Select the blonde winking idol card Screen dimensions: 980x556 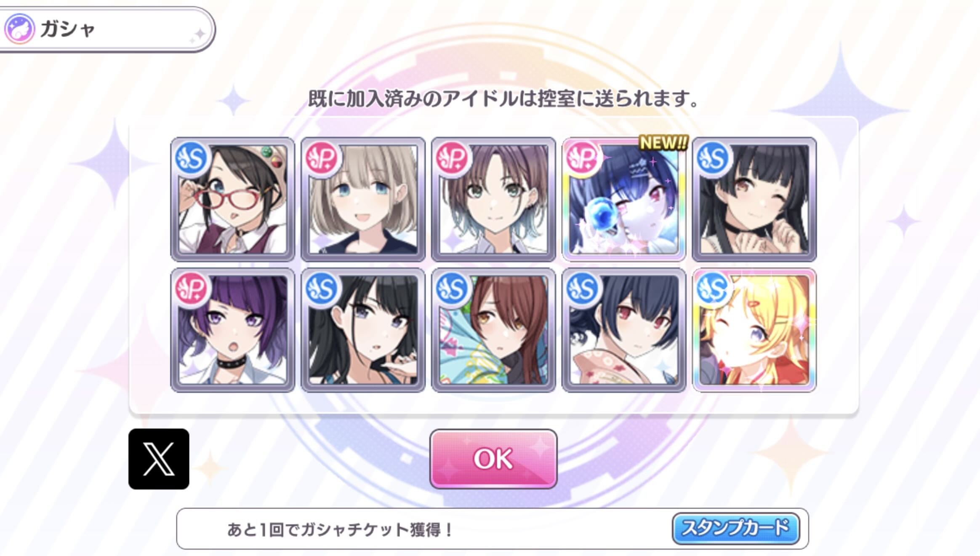[754, 330]
